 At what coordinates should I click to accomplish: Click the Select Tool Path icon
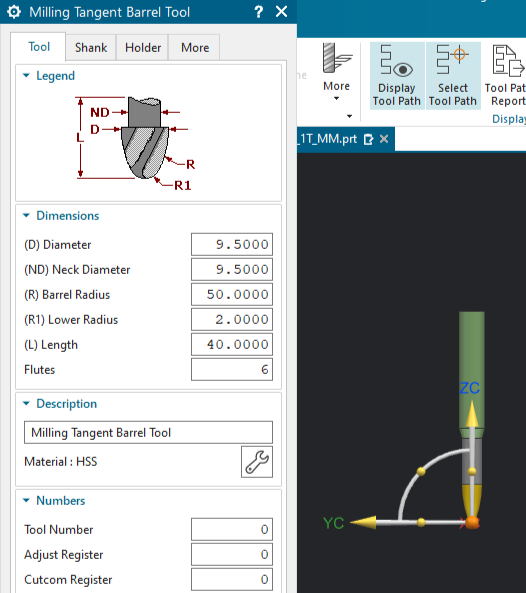click(x=452, y=59)
